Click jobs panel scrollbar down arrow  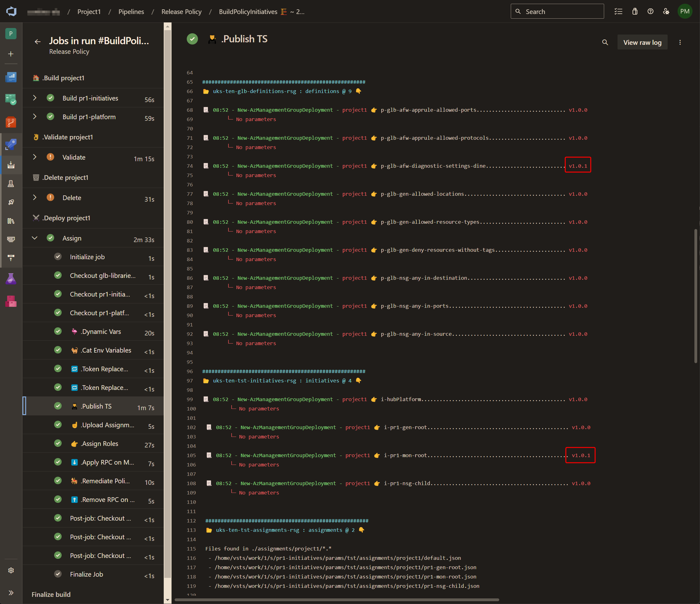[x=167, y=600]
